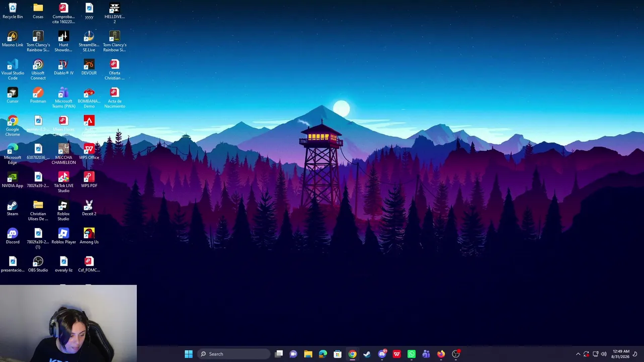Screen dimensions: 644x362
Task: Select the Discord desktop shortcut
Action: coord(13,236)
